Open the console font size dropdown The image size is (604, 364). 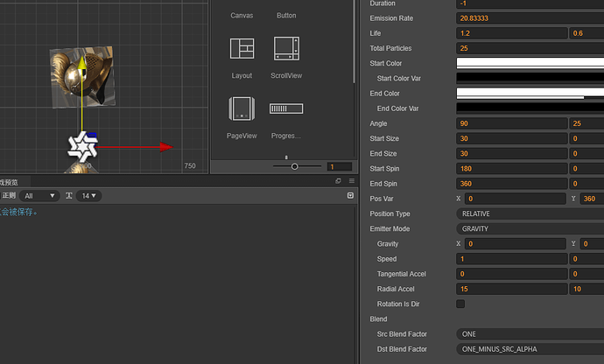tap(88, 196)
